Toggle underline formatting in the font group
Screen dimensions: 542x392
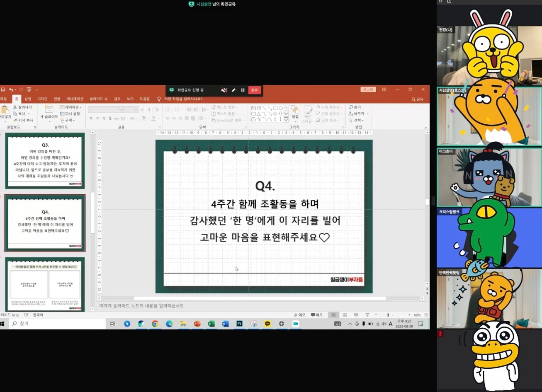tap(104, 119)
